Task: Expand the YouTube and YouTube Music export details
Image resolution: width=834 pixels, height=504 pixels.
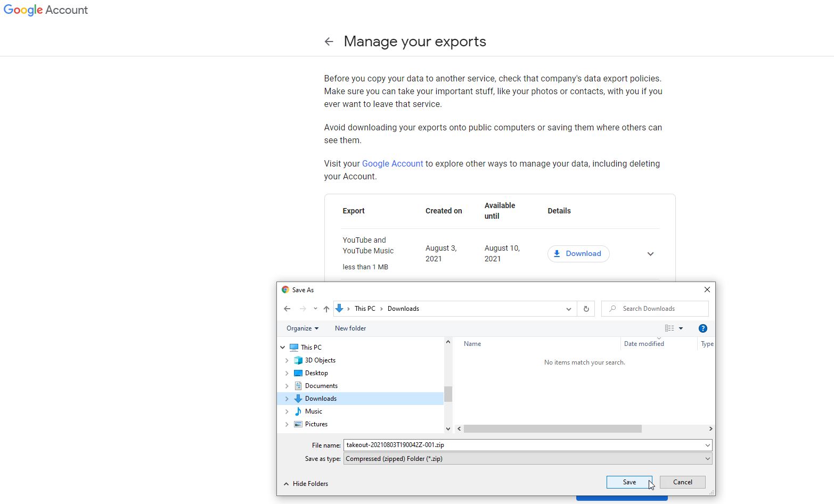Action: tap(650, 254)
